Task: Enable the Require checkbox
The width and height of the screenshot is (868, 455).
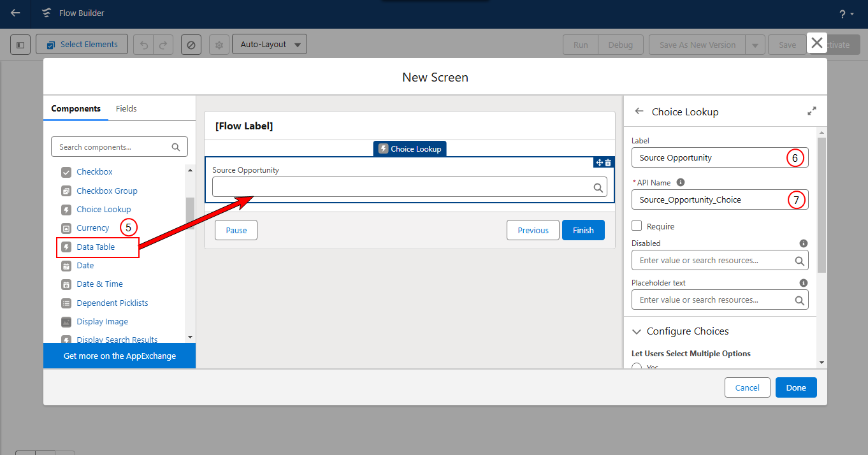Action: point(637,226)
